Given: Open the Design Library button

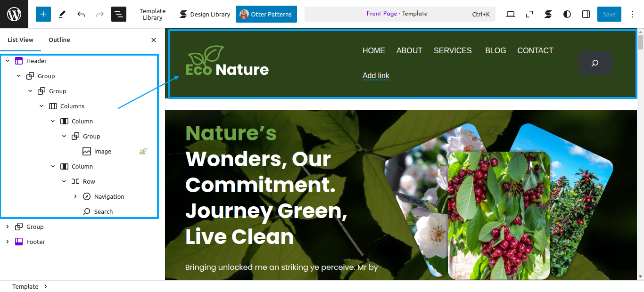Looking at the screenshot, I should [205, 14].
